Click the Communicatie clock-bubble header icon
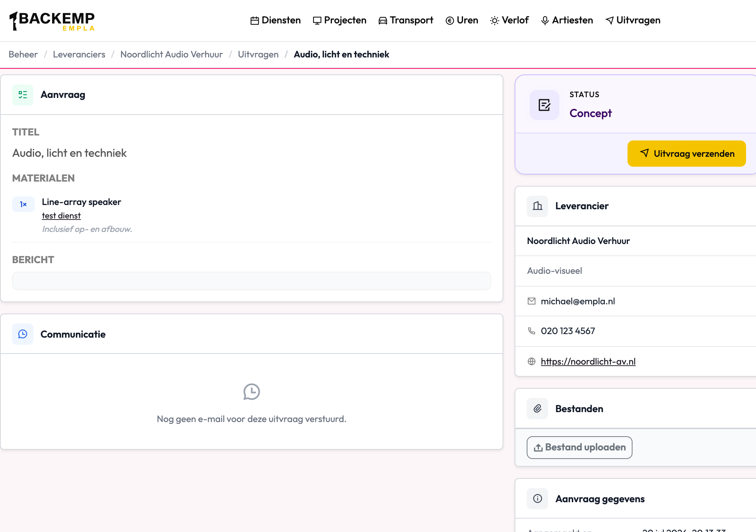Image resolution: width=756 pixels, height=532 pixels. click(x=23, y=334)
